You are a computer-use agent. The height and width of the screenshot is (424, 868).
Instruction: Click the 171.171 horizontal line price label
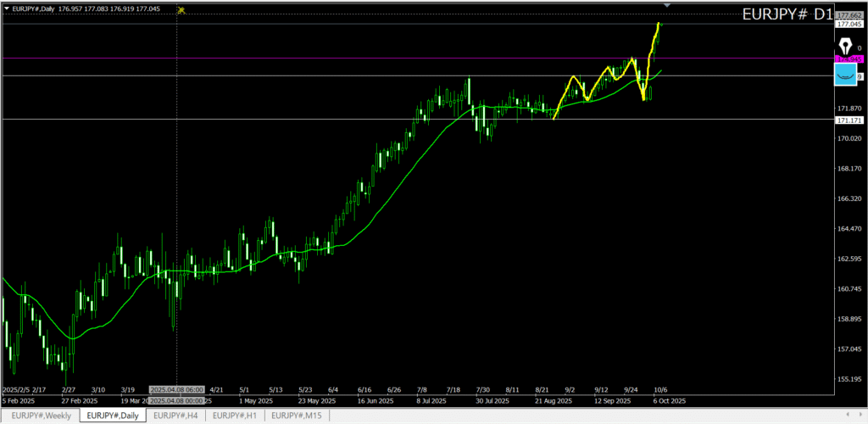click(849, 120)
